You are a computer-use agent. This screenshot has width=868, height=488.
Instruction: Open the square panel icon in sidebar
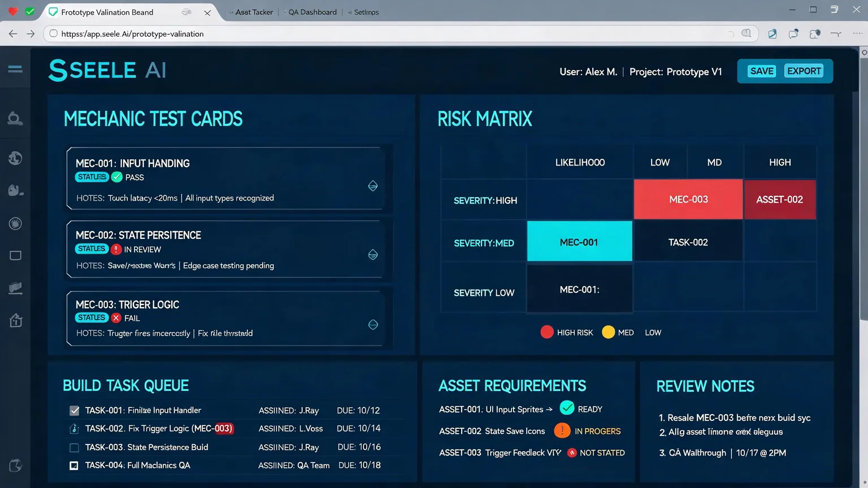tap(15, 256)
